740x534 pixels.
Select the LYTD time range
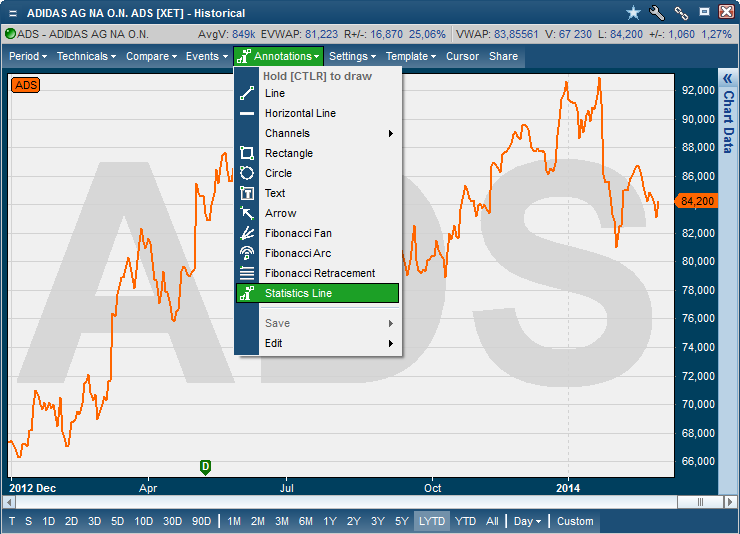pyautogui.click(x=432, y=521)
